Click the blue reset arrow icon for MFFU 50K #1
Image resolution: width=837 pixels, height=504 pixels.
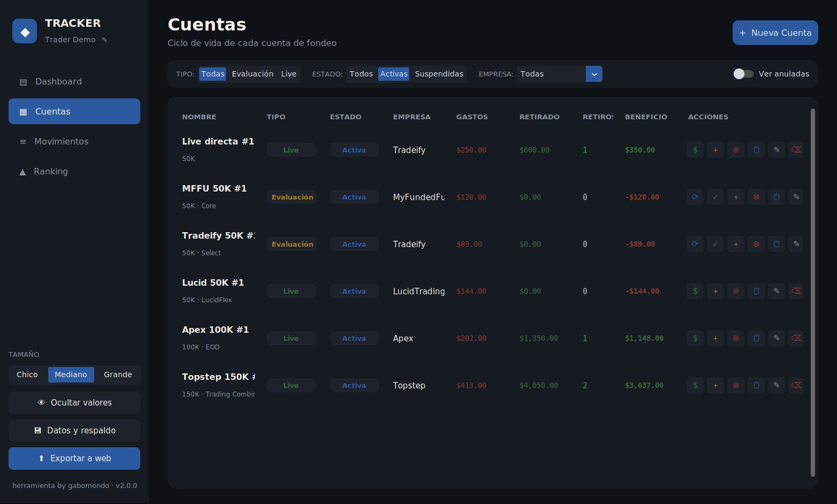click(695, 197)
